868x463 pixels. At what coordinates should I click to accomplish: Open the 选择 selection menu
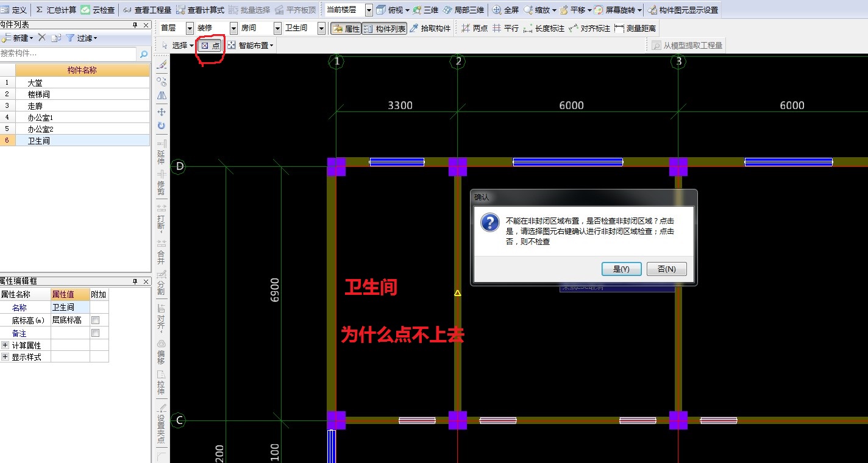click(x=177, y=45)
